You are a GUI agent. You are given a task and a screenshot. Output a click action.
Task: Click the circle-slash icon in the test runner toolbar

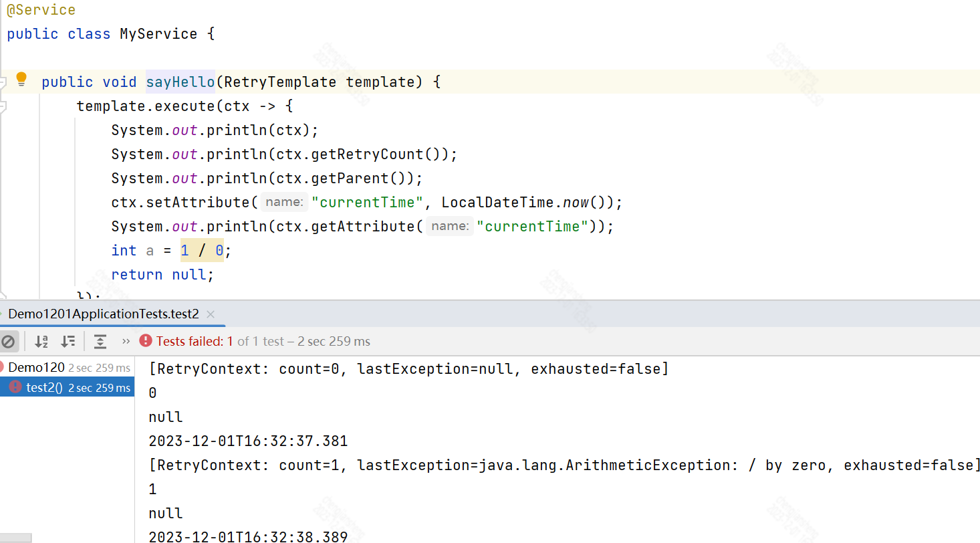9,341
